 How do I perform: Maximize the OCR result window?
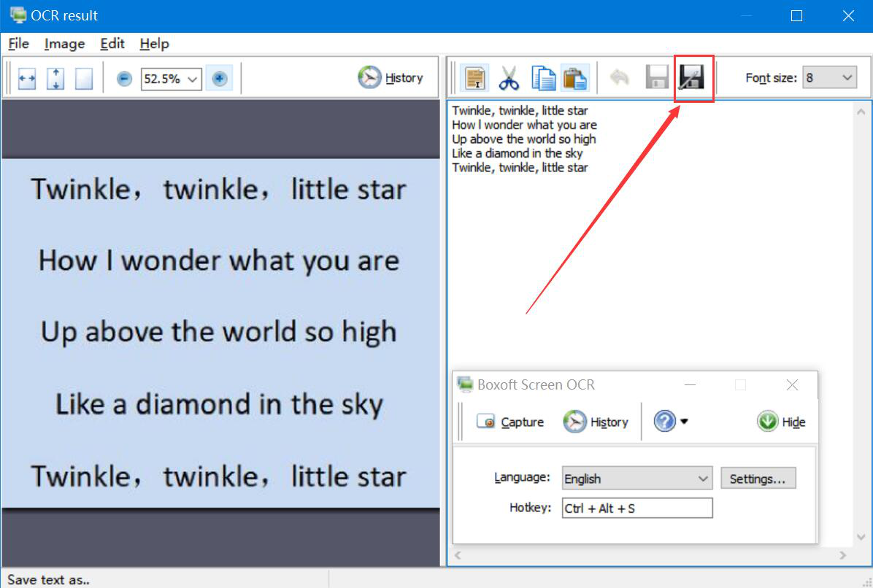click(x=797, y=15)
